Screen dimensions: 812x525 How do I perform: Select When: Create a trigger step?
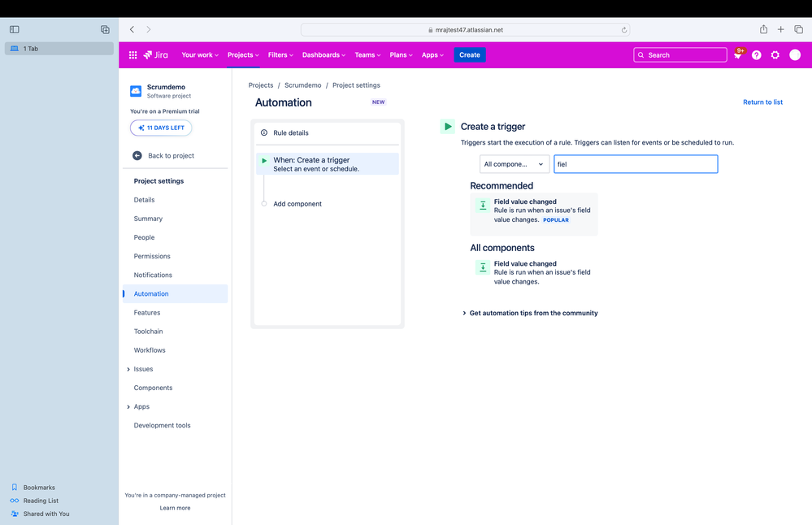tap(328, 163)
